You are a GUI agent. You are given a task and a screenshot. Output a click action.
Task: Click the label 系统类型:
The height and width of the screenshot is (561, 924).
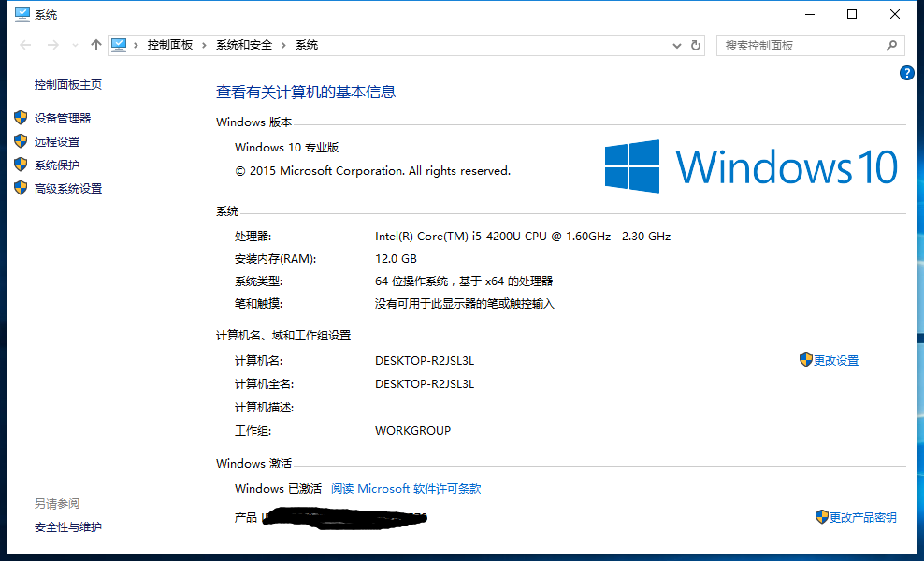coord(259,281)
